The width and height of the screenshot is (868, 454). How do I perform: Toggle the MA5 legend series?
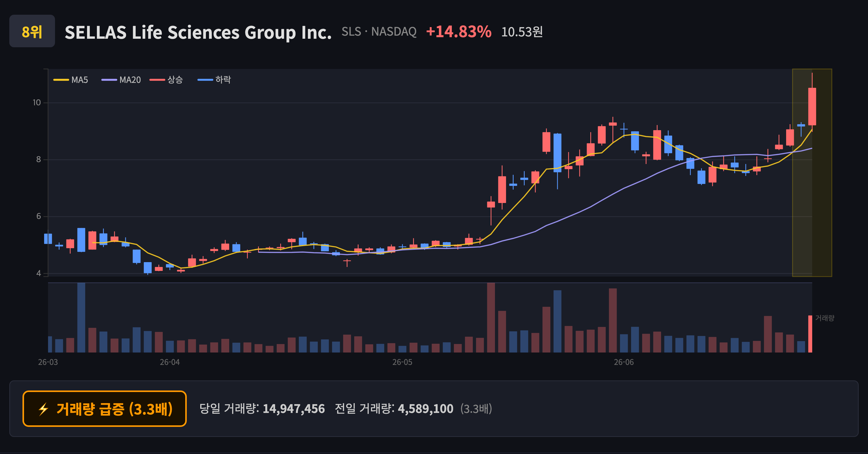coord(71,80)
